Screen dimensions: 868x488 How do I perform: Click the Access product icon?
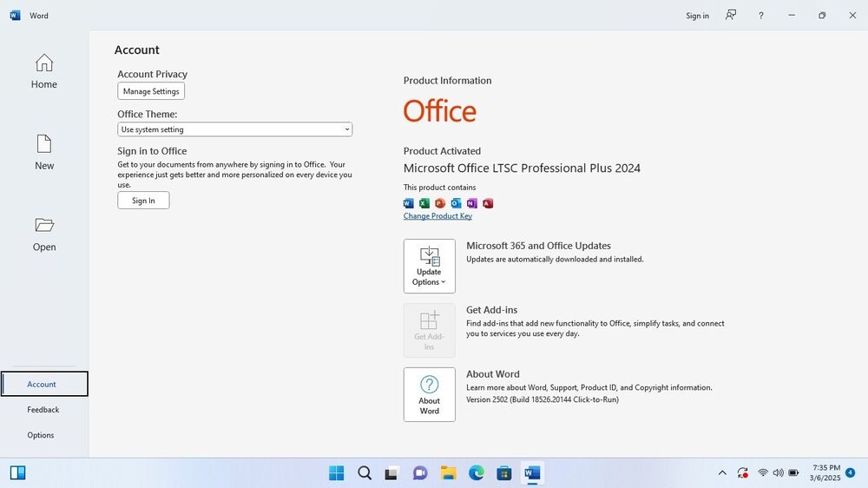click(488, 203)
